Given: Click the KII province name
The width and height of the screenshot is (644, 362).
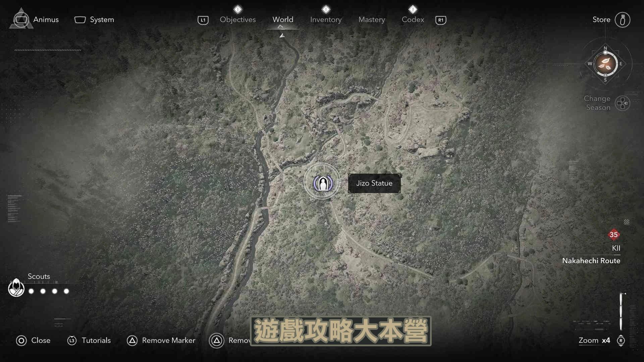Looking at the screenshot, I should click(x=616, y=248).
